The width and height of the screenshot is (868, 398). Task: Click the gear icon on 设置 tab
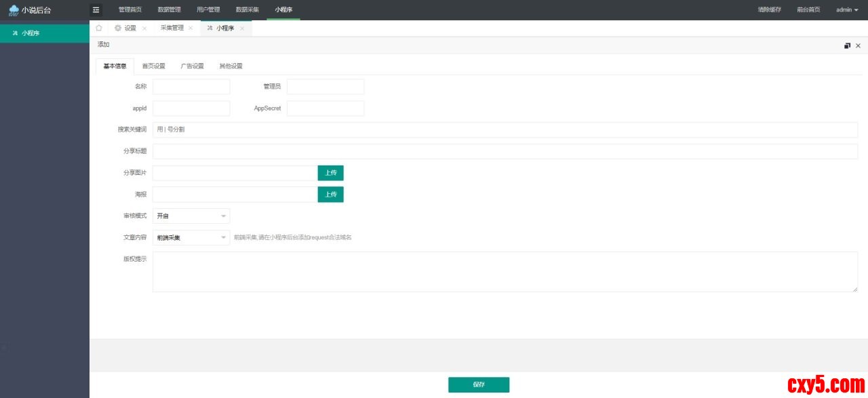tap(118, 28)
